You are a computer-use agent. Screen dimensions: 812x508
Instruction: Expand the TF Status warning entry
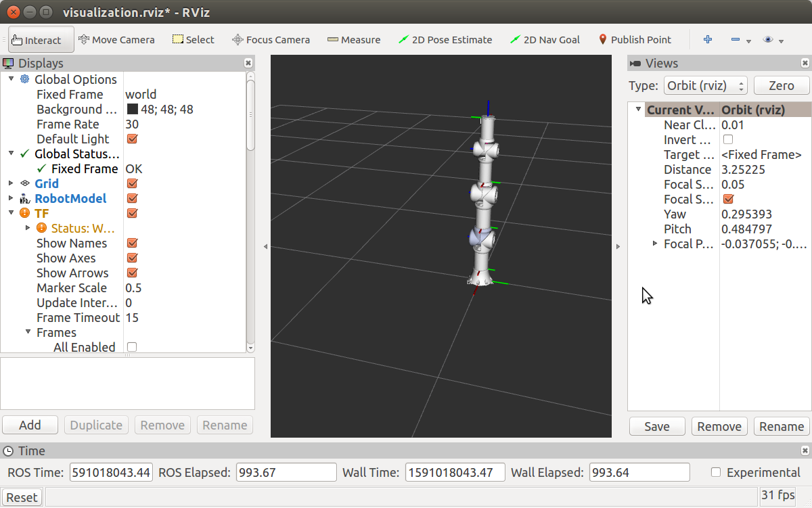(27, 228)
